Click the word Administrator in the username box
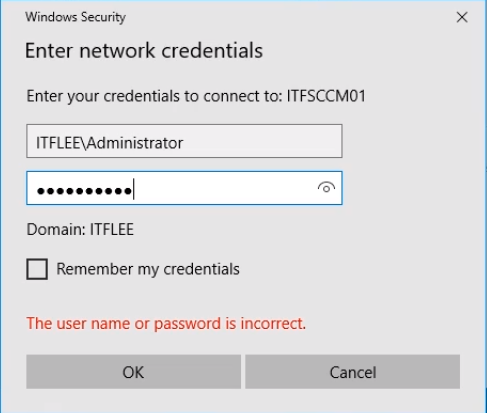The height and width of the screenshot is (413, 487). (135, 143)
